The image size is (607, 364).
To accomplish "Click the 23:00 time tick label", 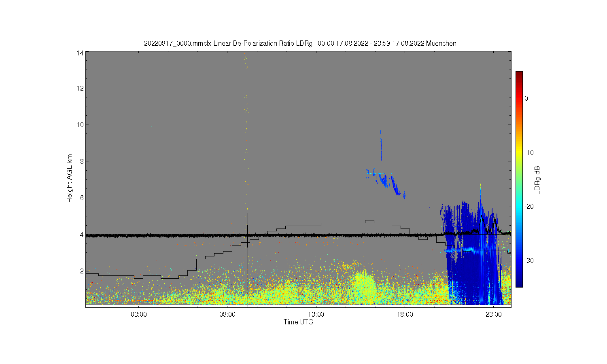I will pos(494,314).
